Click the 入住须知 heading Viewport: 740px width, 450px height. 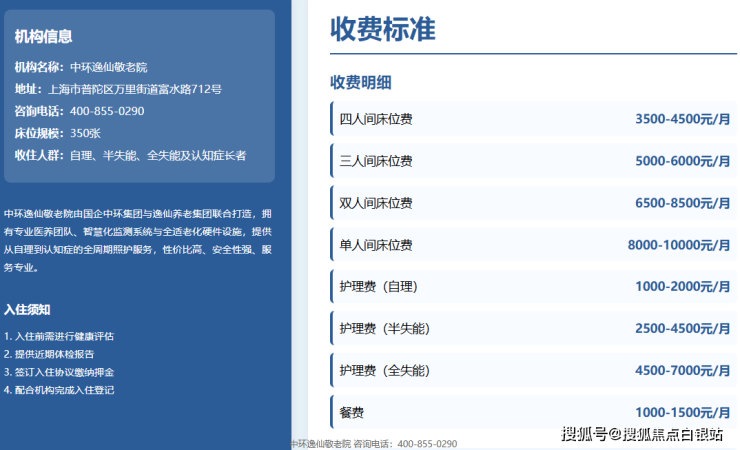[27, 310]
